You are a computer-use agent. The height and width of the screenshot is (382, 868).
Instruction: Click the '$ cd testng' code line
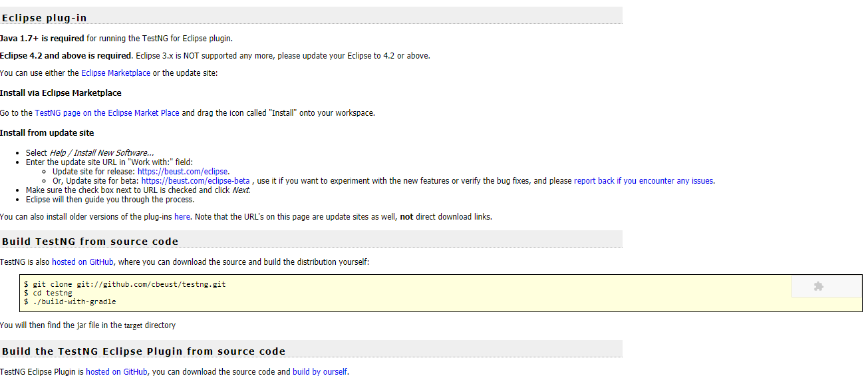[48, 293]
